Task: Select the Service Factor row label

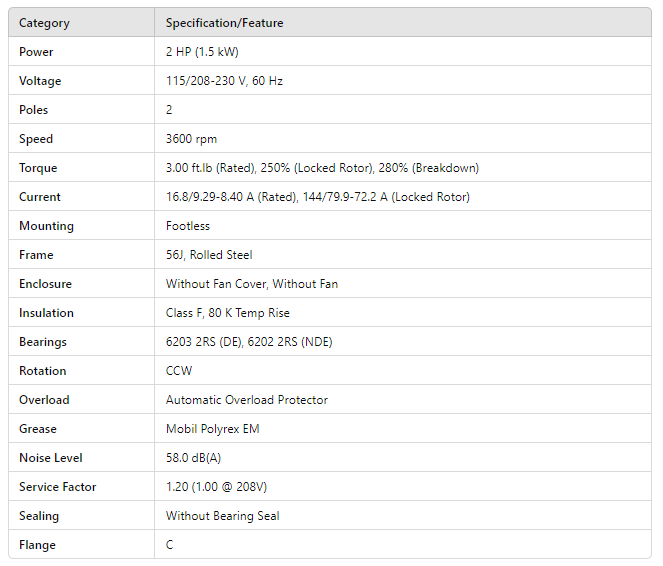Action: click(x=58, y=487)
